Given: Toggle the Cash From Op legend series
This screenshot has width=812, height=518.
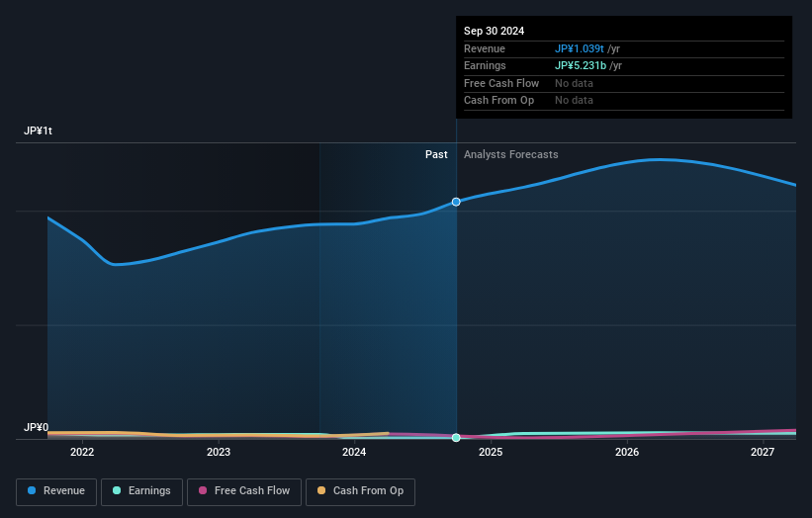Looking at the screenshot, I should click(360, 491).
